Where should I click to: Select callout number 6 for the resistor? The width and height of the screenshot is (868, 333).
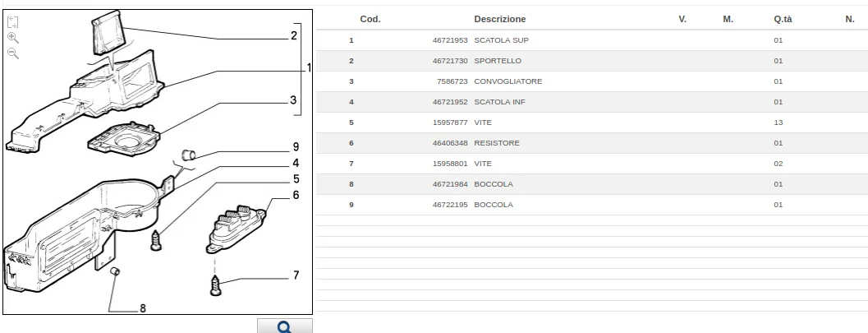(x=296, y=195)
